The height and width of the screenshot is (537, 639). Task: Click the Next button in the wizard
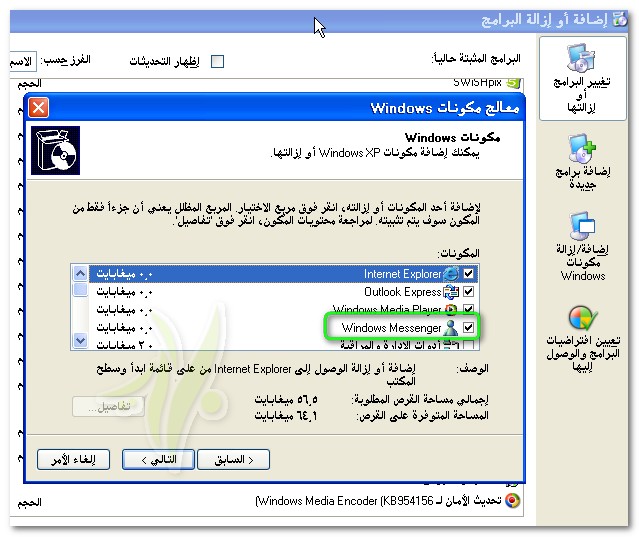pyautogui.click(x=158, y=460)
